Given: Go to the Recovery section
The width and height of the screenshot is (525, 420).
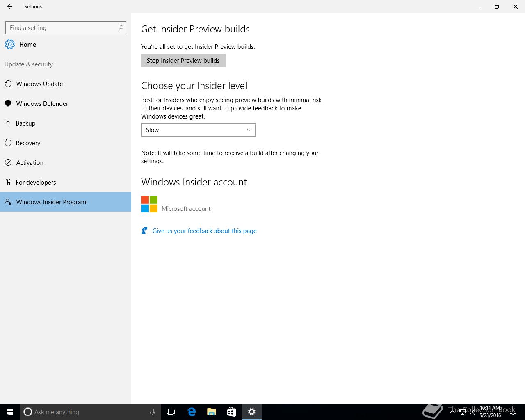Looking at the screenshot, I should (x=66, y=143).
